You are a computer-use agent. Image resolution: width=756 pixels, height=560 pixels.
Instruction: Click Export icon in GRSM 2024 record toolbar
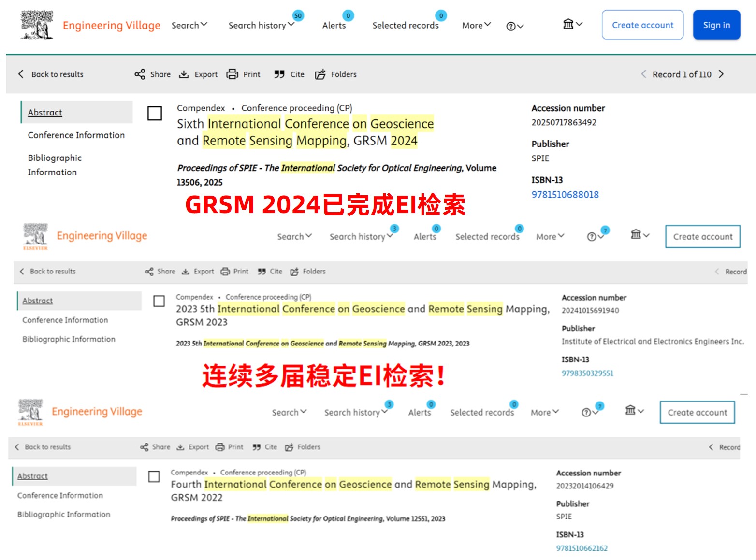tap(184, 74)
